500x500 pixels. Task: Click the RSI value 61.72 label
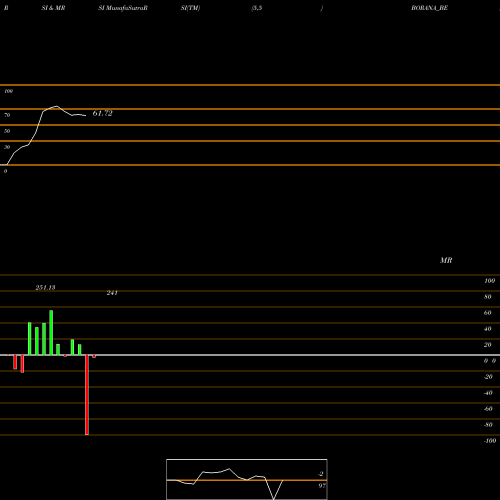pyautogui.click(x=102, y=113)
